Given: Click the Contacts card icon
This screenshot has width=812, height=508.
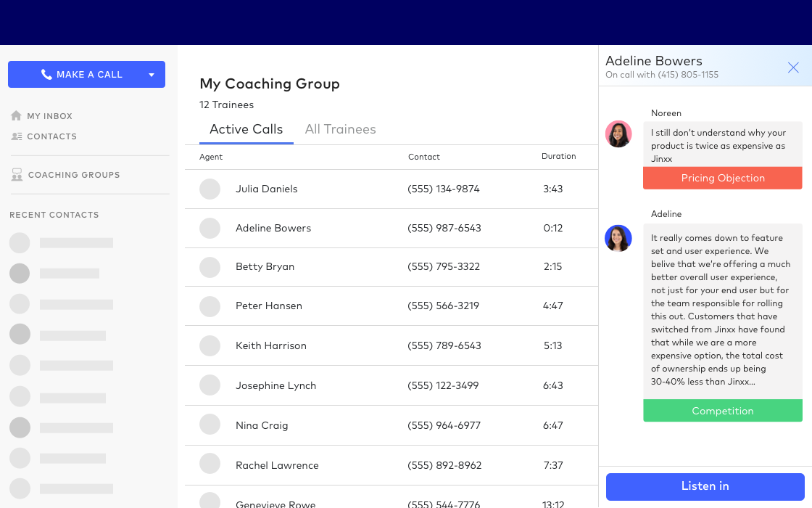Looking at the screenshot, I should point(16,136).
